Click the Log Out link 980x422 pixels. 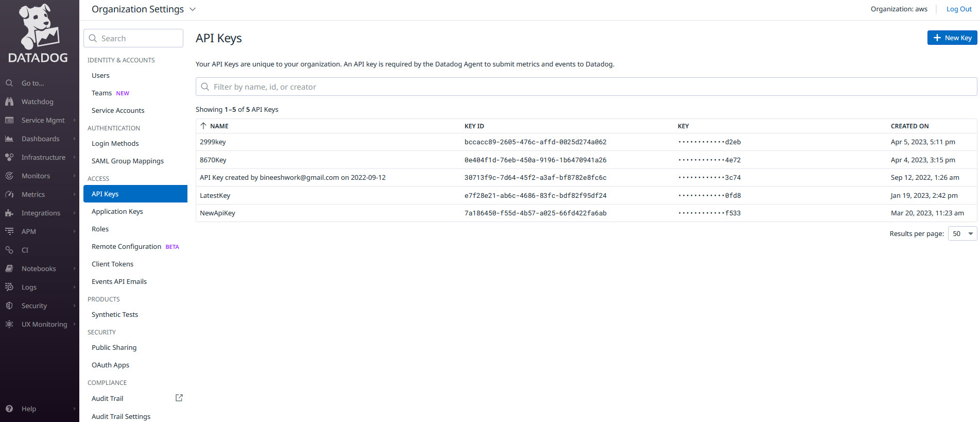tap(959, 9)
